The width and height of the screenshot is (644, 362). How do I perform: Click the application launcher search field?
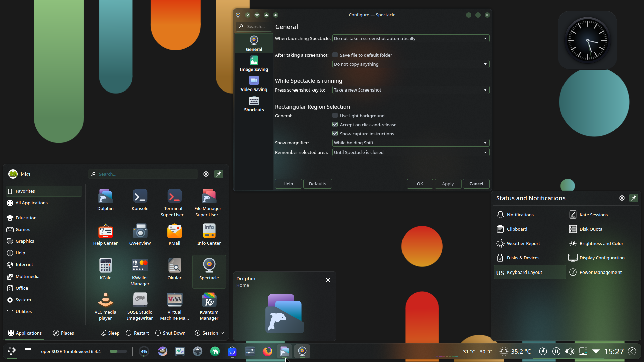click(143, 174)
